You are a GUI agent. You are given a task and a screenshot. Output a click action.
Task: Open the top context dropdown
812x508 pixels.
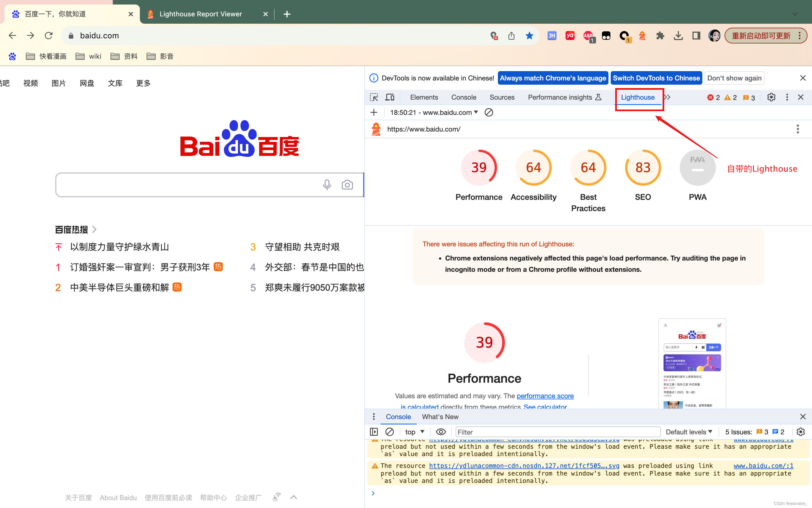pos(415,432)
